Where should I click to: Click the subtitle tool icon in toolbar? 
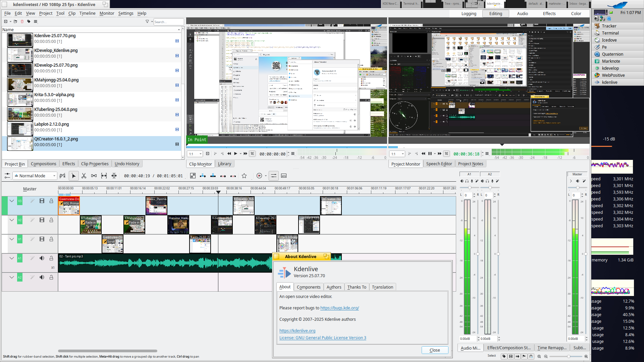284,176
